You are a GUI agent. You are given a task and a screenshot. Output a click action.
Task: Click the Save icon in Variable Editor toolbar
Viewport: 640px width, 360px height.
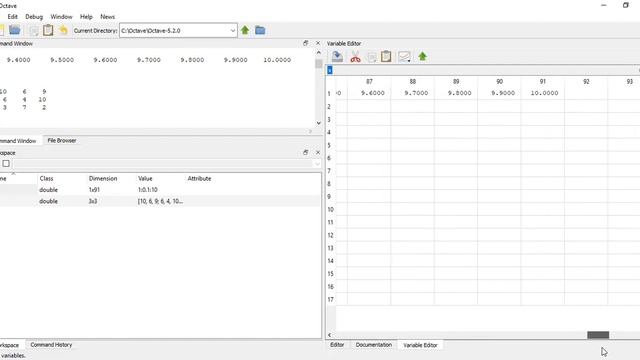point(337,56)
